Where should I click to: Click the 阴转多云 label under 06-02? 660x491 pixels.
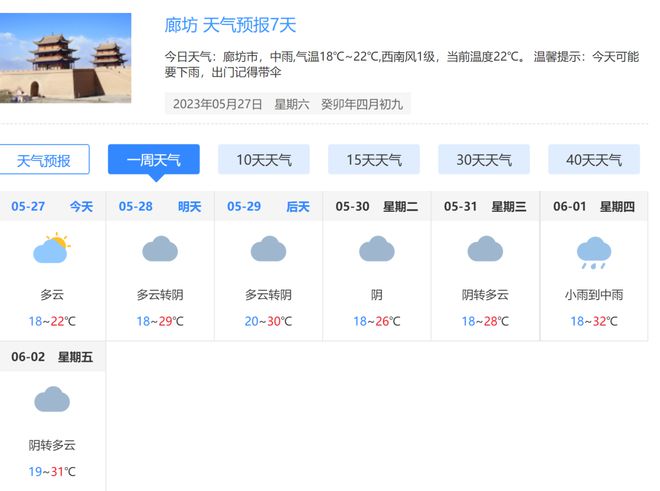(52, 445)
